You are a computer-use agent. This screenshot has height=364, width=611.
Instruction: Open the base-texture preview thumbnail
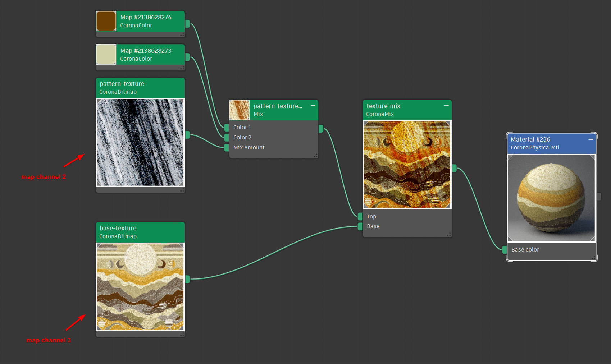click(140, 286)
